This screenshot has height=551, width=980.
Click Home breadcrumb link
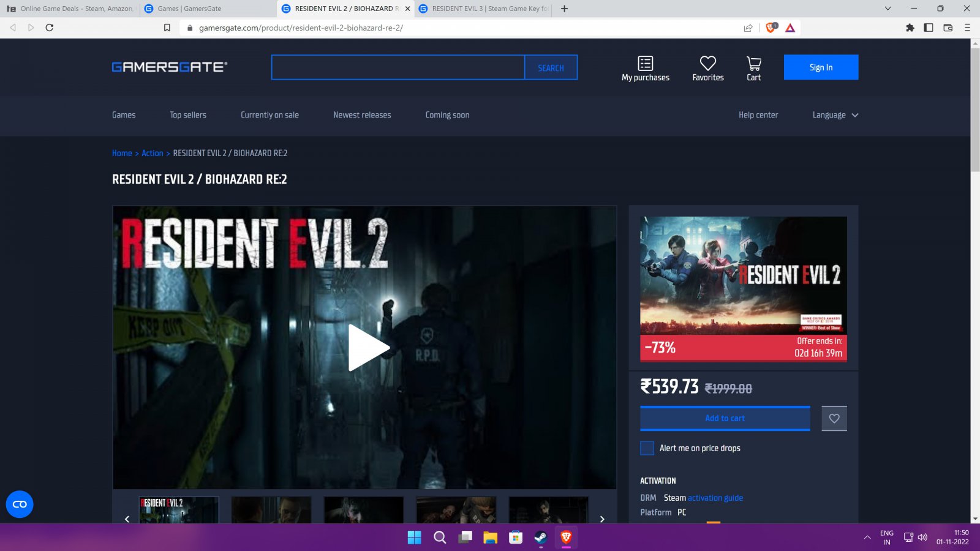pyautogui.click(x=122, y=153)
